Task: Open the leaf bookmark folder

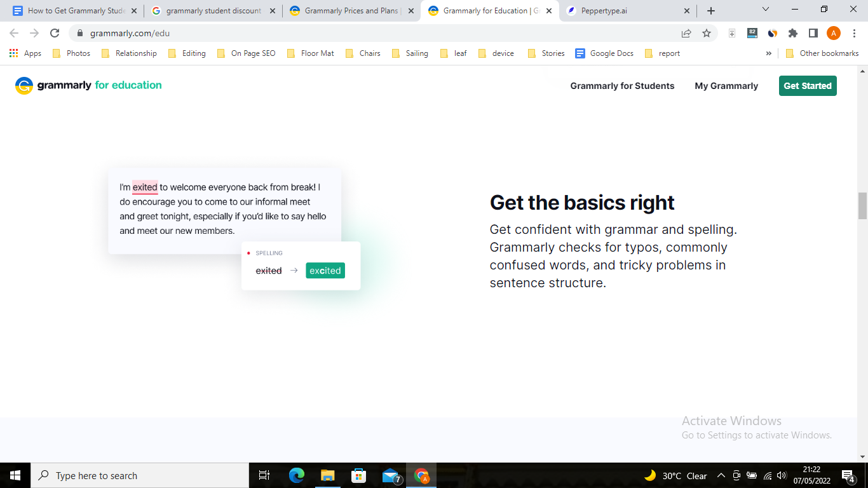Action: tap(454, 53)
